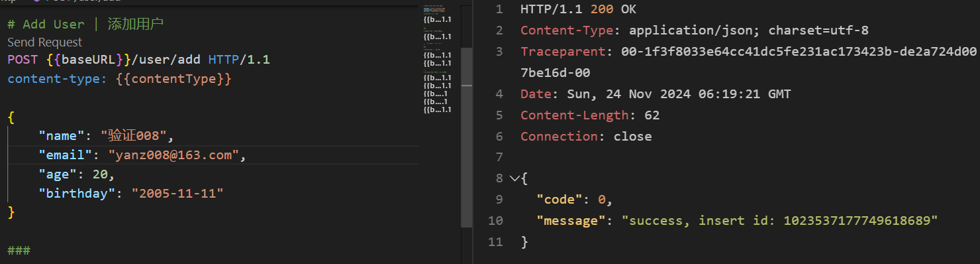Click response line number 4
Viewport: 980px width, 264px height.
tap(499, 94)
